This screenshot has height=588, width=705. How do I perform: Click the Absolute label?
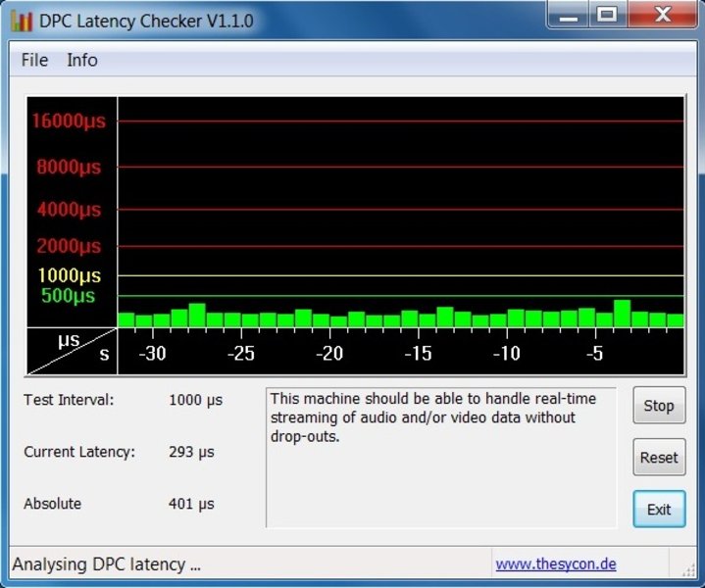click(53, 504)
